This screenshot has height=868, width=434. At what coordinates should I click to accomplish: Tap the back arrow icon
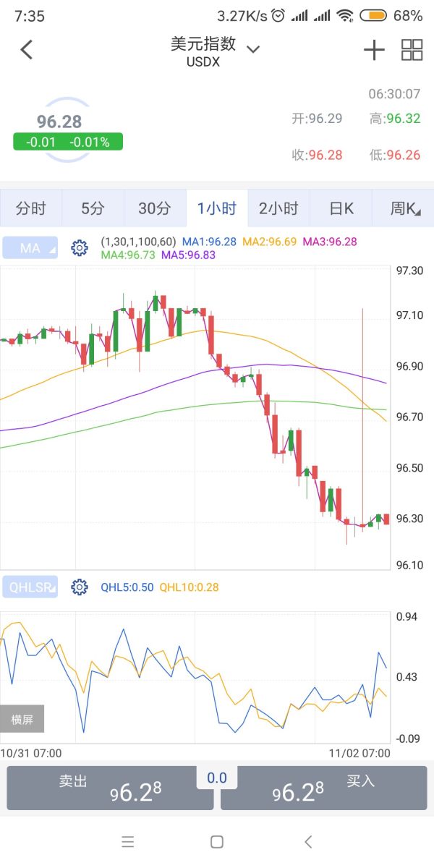27,50
